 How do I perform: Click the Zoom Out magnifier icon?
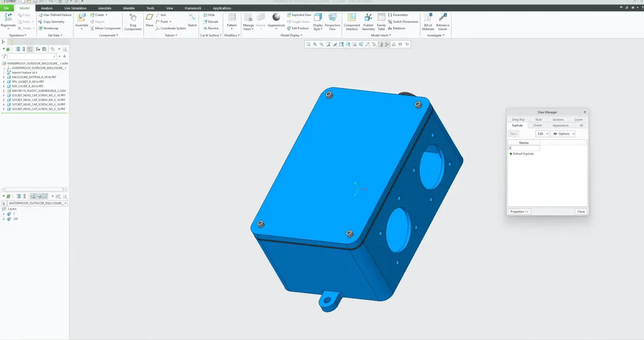[321, 44]
